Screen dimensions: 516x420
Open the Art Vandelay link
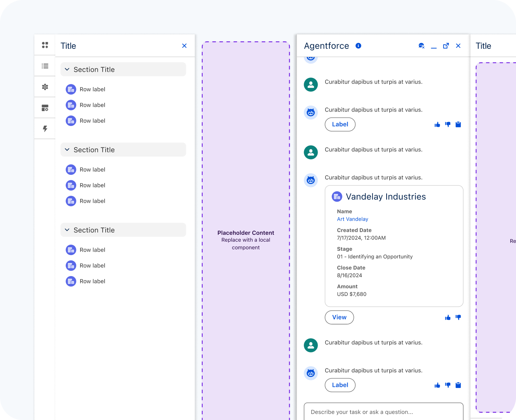click(353, 219)
